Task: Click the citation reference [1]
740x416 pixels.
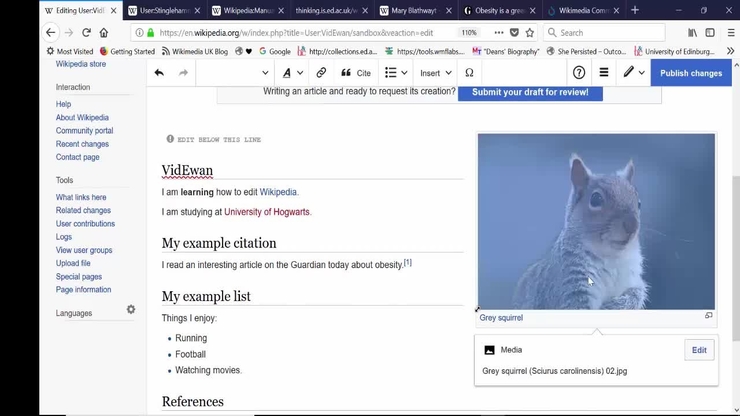Action: 408,263
